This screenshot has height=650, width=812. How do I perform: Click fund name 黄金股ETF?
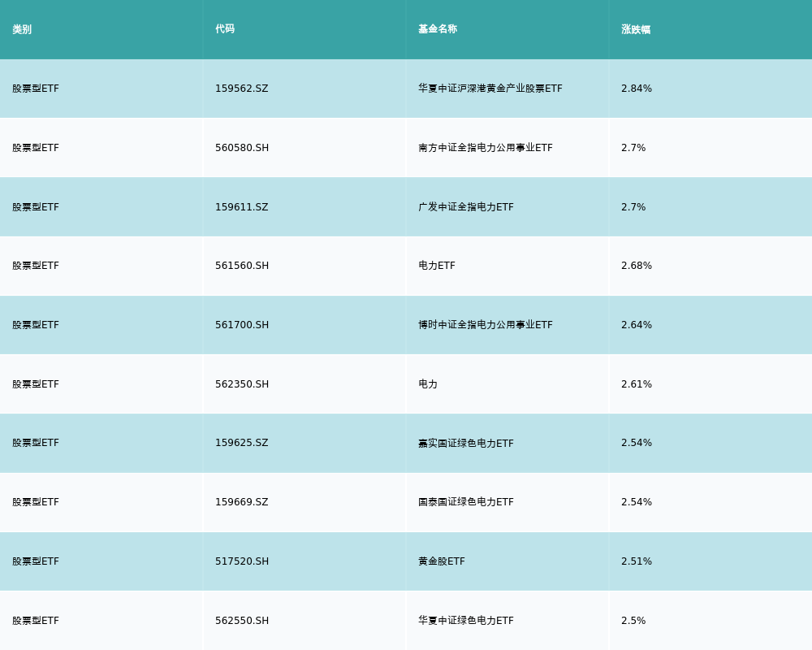point(441,561)
